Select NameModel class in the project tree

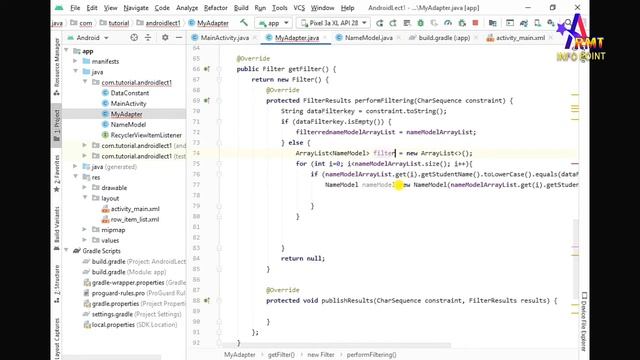click(128, 124)
